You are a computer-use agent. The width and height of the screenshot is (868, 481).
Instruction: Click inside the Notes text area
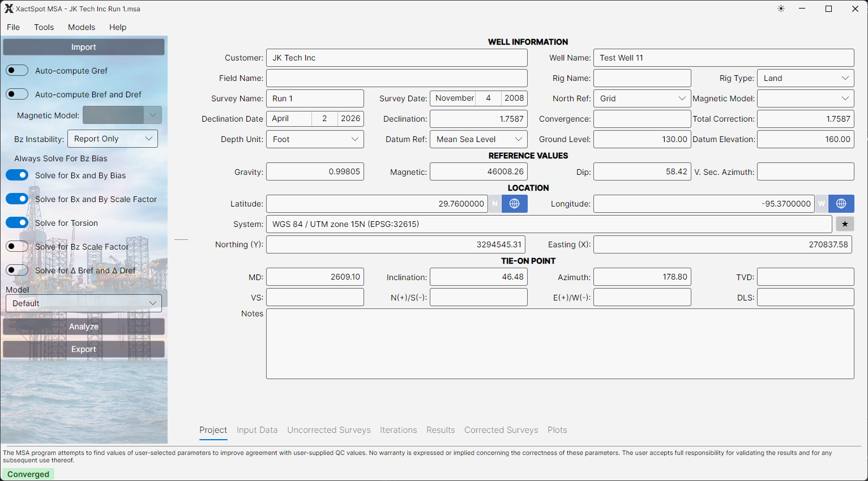point(559,343)
